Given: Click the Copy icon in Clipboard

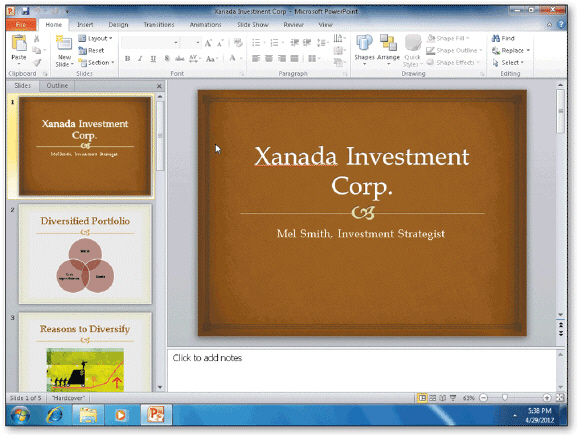Looking at the screenshot, I should coord(36,50).
